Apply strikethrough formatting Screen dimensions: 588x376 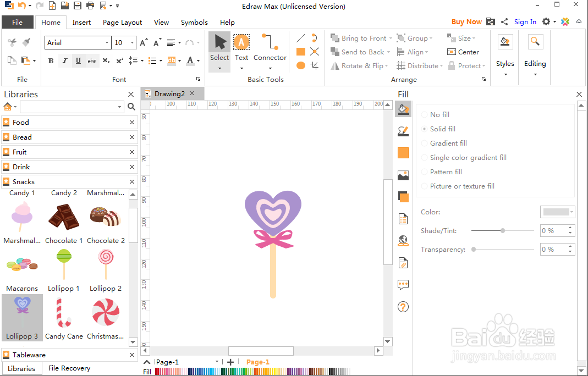point(92,60)
